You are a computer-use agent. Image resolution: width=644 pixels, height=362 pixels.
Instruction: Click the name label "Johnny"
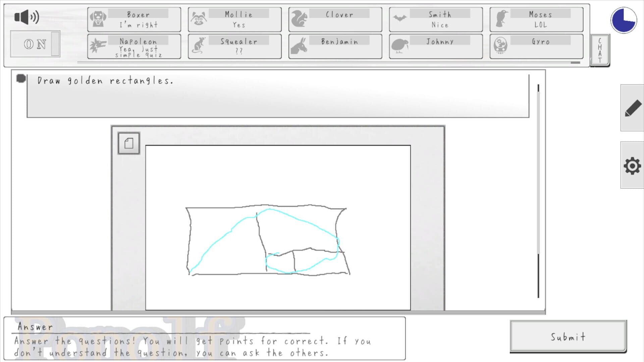pyautogui.click(x=440, y=42)
